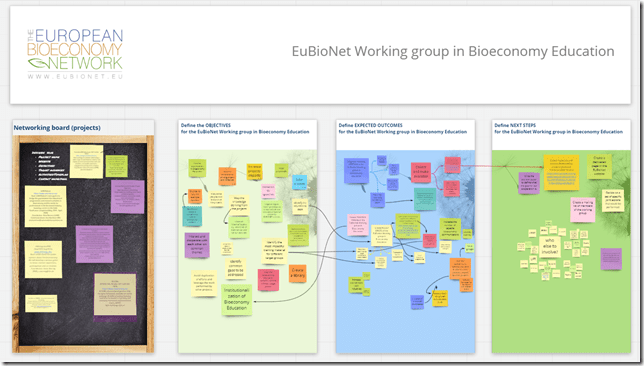Click the European Bioeconomy Network logo
Screen dimensions: 644x366
coord(75,53)
